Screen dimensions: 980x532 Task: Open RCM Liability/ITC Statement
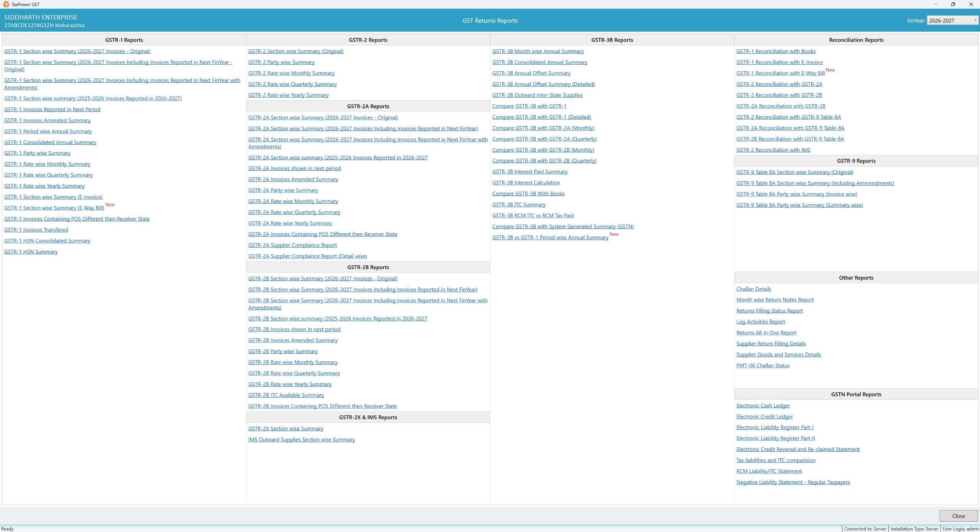pyautogui.click(x=769, y=472)
